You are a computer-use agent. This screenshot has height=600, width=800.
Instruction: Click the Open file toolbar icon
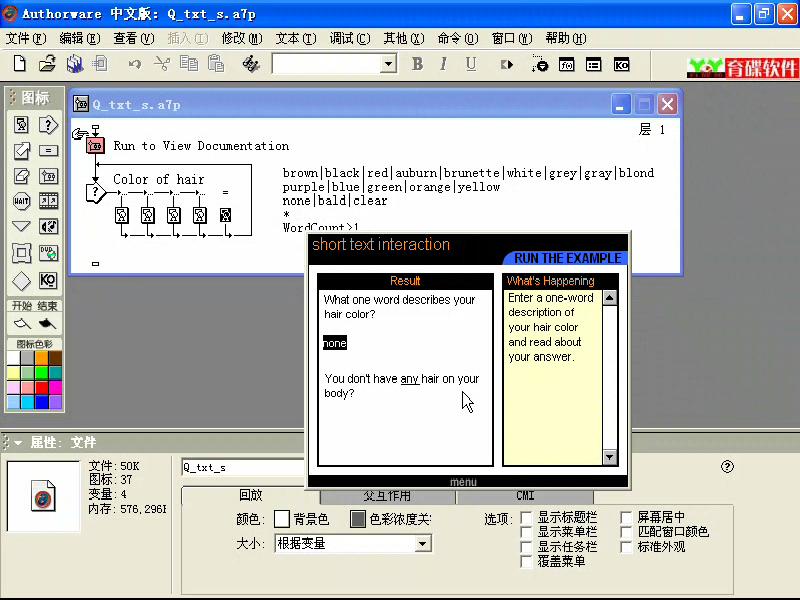pos(47,64)
